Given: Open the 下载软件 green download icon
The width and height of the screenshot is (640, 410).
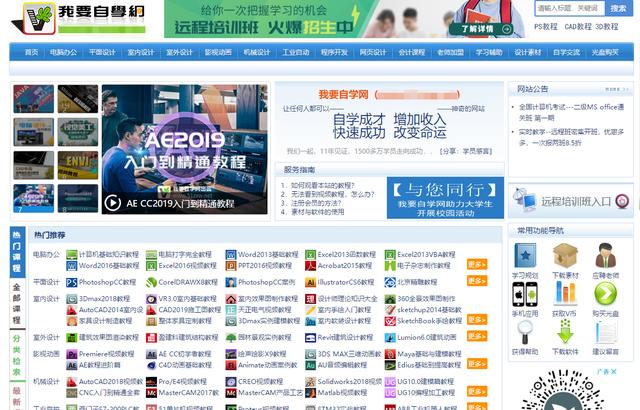Looking at the screenshot, I should coord(565,333).
